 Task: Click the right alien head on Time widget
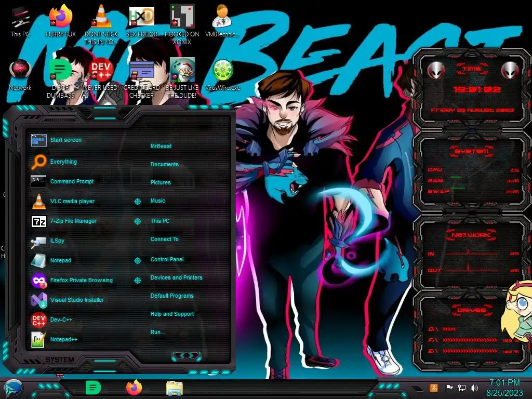tap(510, 70)
